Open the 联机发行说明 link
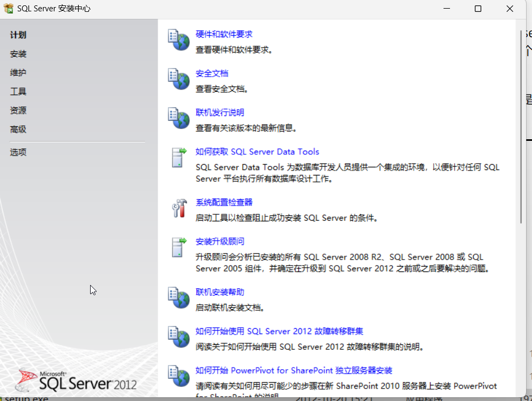This screenshot has height=401, width=532. click(220, 112)
